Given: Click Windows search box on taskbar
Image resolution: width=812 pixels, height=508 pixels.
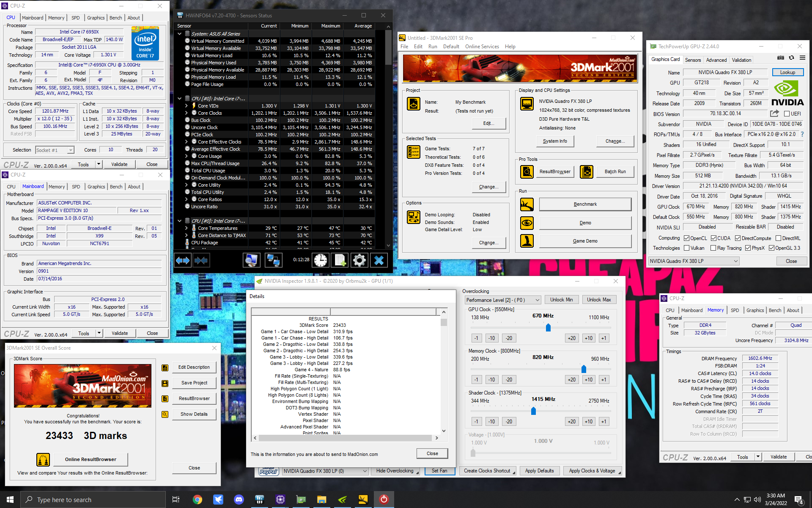Looking at the screenshot, I should pos(93,500).
